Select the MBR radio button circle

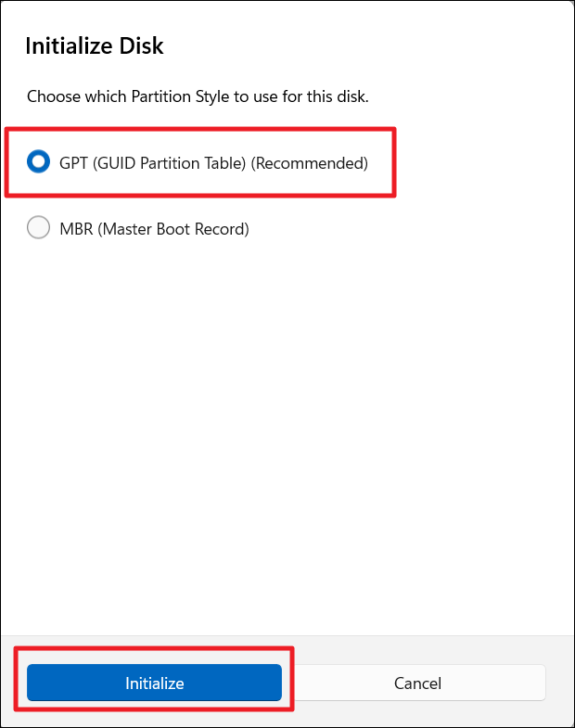pos(38,228)
